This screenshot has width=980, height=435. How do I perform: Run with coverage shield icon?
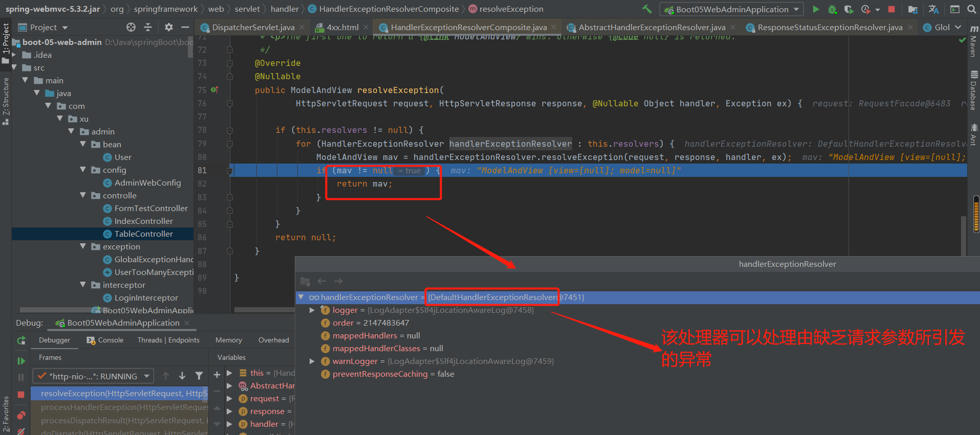(848, 9)
